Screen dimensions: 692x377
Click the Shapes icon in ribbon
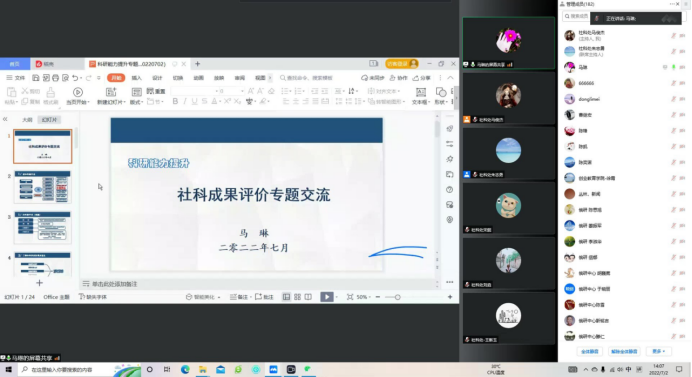click(x=440, y=92)
